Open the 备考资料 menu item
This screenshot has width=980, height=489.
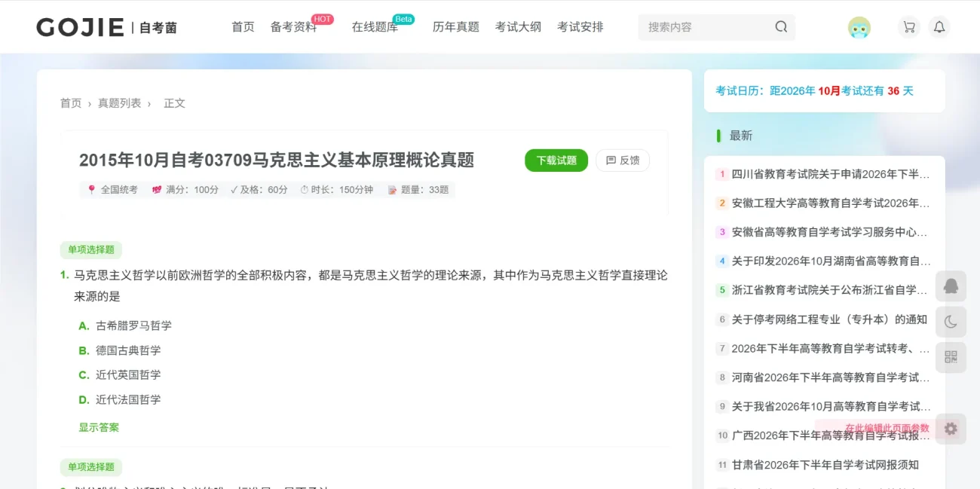click(x=294, y=27)
